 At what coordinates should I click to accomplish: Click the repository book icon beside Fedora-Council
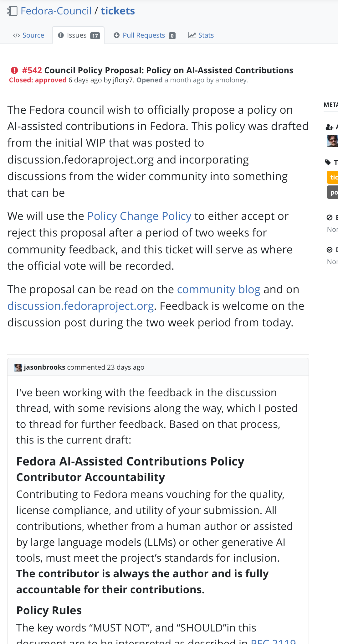click(12, 11)
